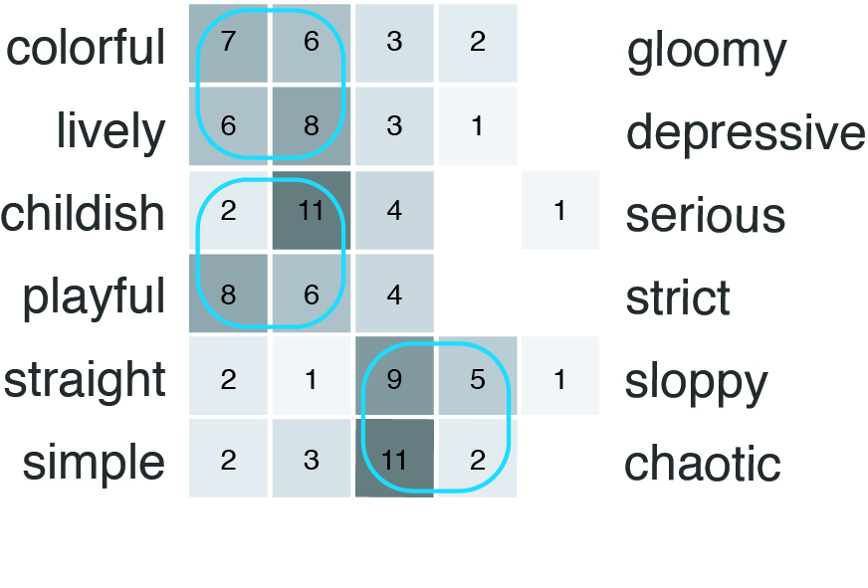Click the cell with 5 in straight row
868x588 pixels.
[477, 377]
